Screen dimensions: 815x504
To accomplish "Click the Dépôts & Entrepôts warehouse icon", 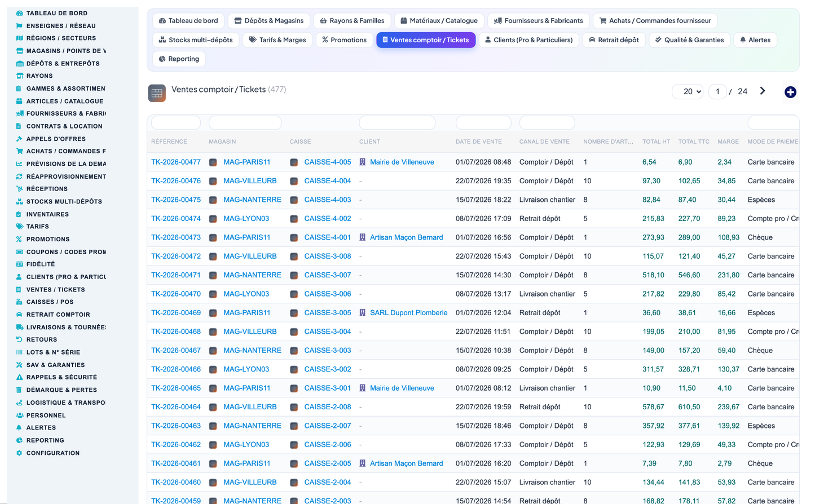I will [x=20, y=64].
